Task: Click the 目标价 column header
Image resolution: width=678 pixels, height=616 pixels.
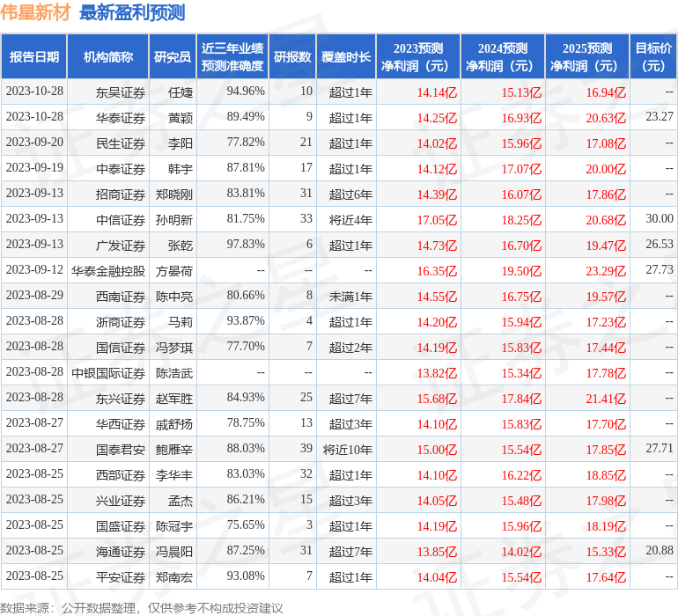Action: pos(653,56)
